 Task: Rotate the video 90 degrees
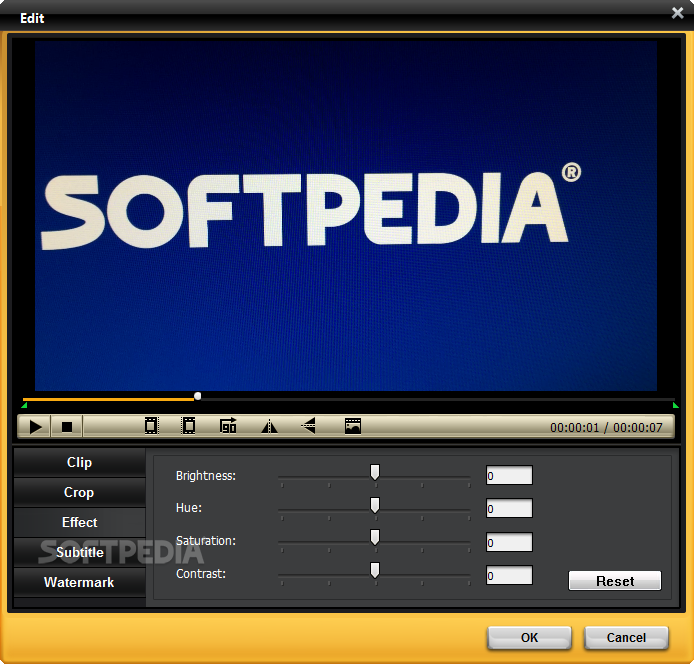click(228, 426)
